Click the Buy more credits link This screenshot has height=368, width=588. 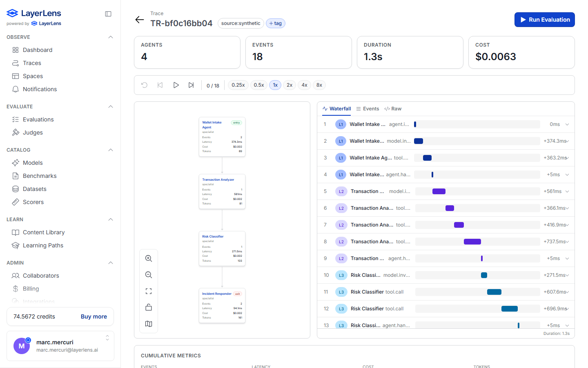94,316
